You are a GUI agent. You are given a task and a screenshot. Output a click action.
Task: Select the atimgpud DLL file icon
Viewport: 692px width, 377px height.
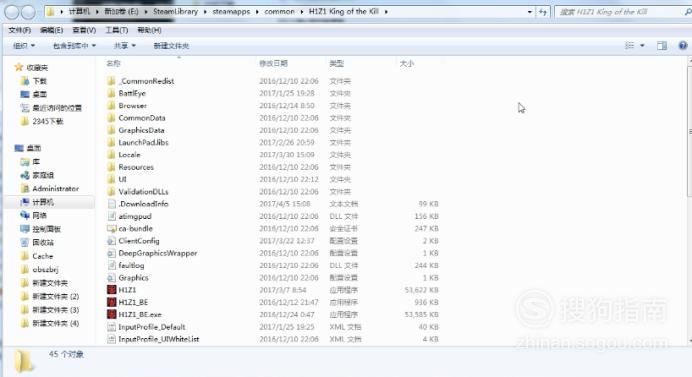coord(112,216)
